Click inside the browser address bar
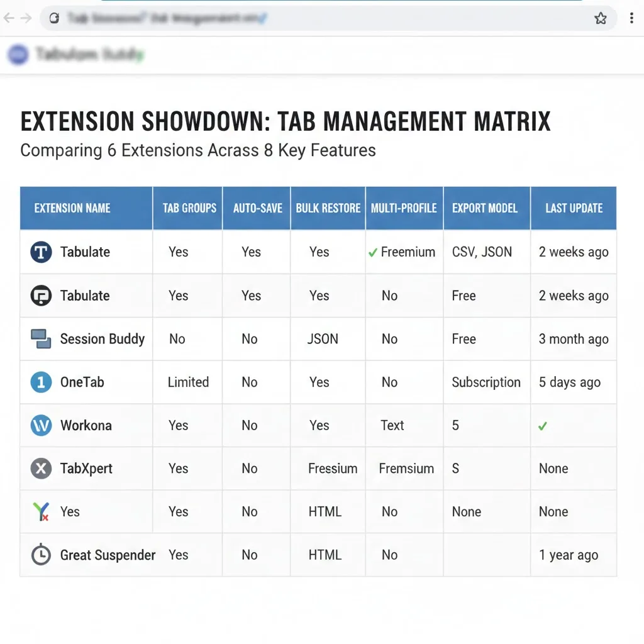Image resolution: width=644 pixels, height=644 pixels. [252, 18]
